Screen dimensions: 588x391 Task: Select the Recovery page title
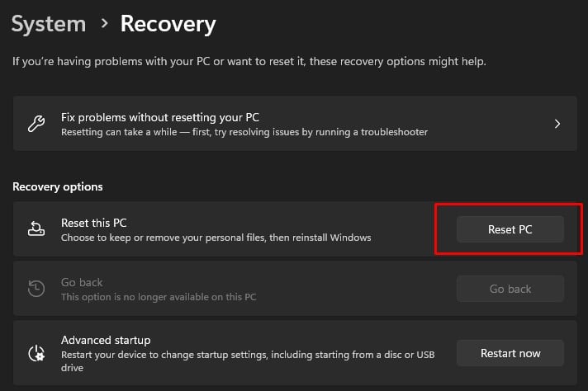pos(168,24)
